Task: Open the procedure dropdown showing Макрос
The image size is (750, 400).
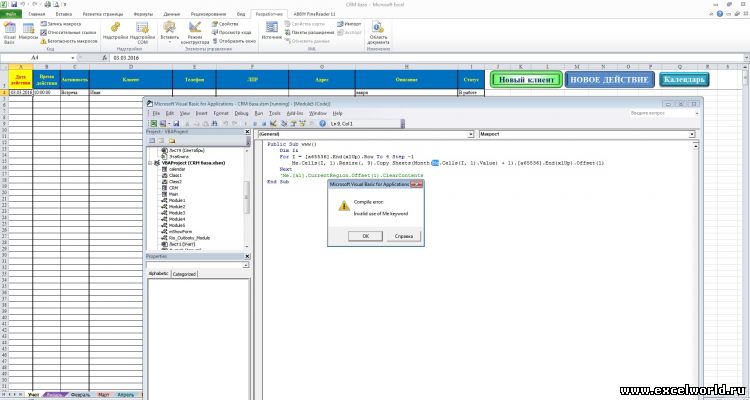Action: pos(585,132)
